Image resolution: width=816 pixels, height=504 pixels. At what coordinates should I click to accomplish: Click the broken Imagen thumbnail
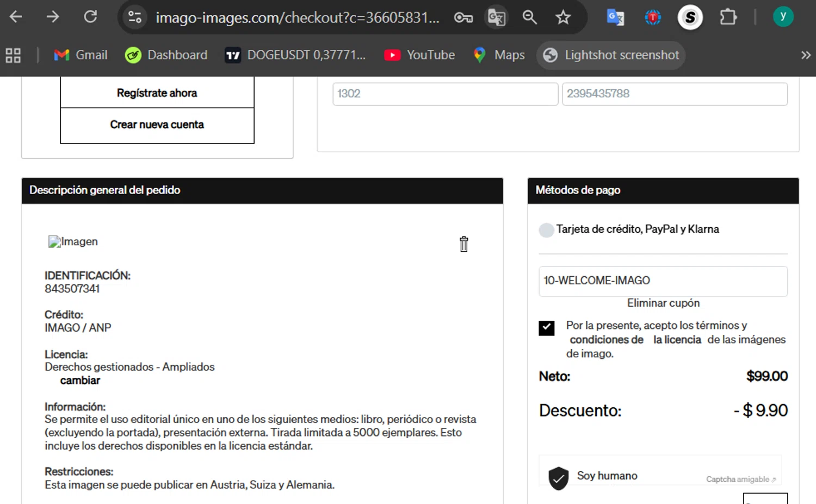[x=73, y=241]
